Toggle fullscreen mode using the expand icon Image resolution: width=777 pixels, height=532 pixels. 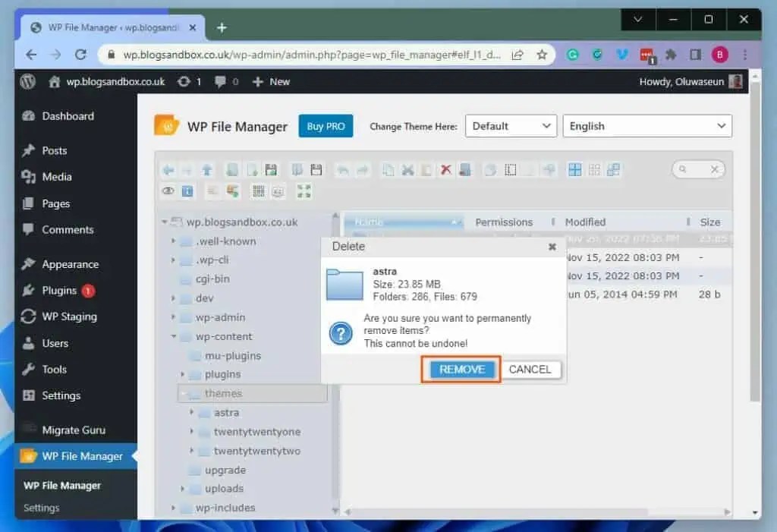[304, 192]
